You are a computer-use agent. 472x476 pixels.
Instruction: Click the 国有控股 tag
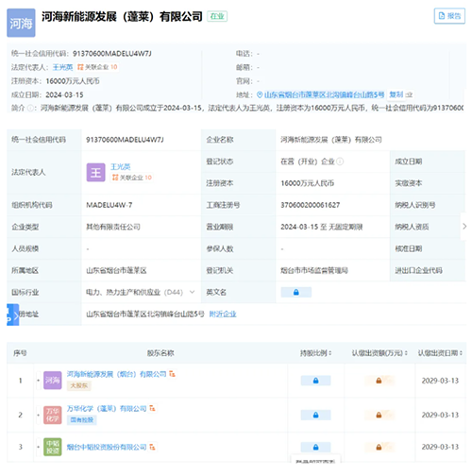pyautogui.click(x=82, y=420)
